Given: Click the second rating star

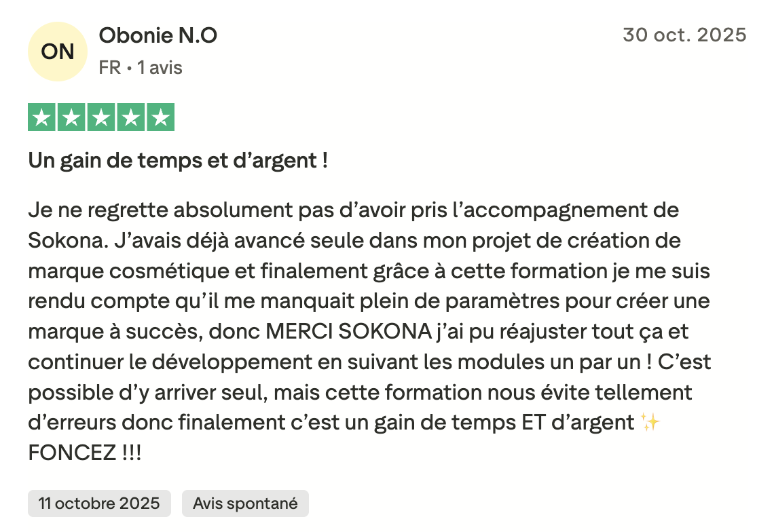Looking at the screenshot, I should coord(71,117).
